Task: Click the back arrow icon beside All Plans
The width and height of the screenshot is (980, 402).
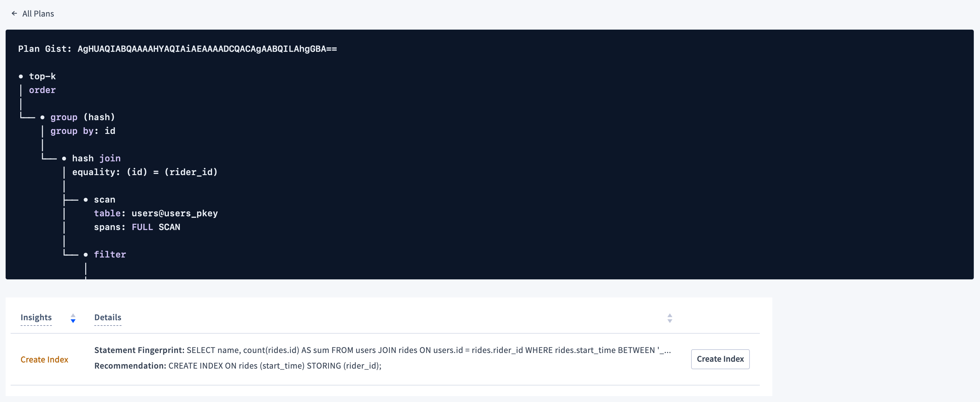Action: pyautogui.click(x=14, y=13)
